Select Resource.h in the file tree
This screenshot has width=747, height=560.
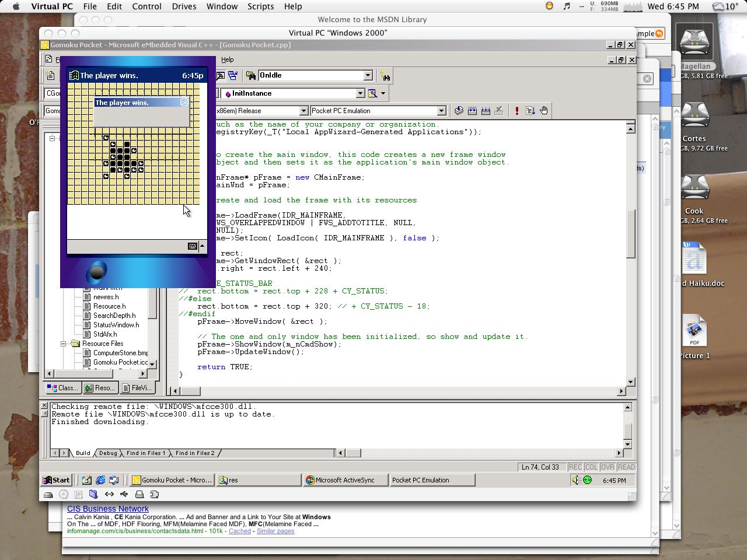109,306
